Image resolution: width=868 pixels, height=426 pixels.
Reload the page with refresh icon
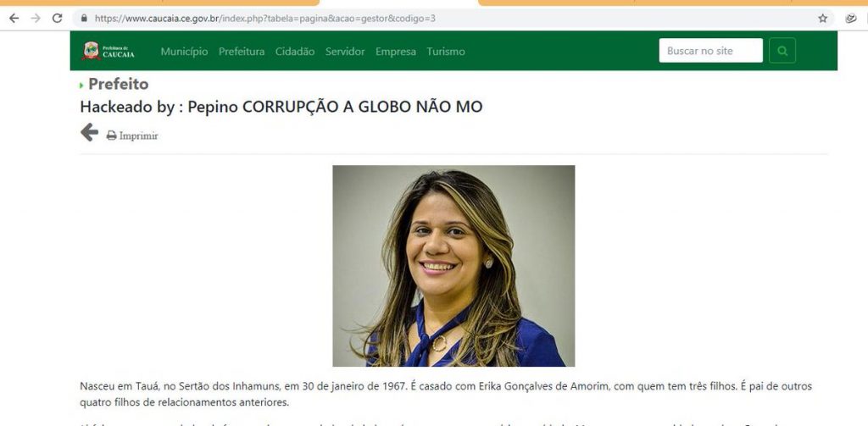(57, 19)
